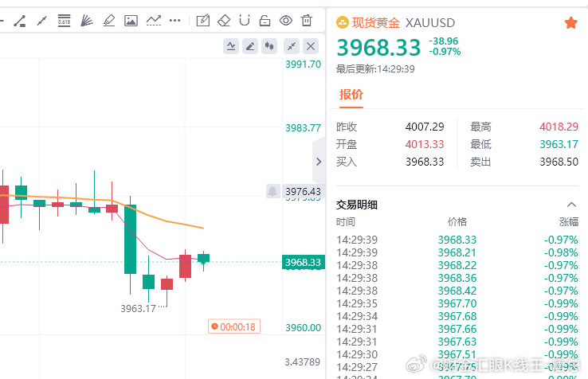588x379 pixels.
Task: Select the trade row priced 3968.42
Action: tap(457, 291)
